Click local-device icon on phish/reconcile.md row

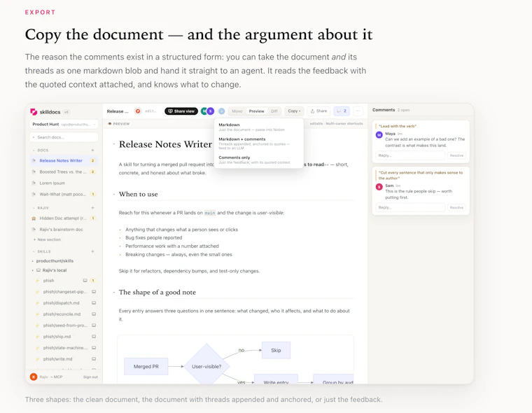tap(94, 314)
